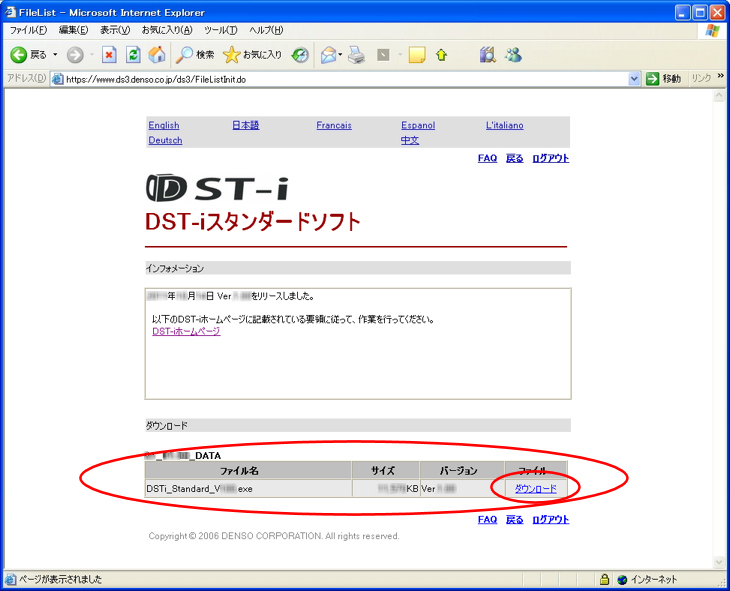Click the scrollbar down arrow

click(719, 562)
